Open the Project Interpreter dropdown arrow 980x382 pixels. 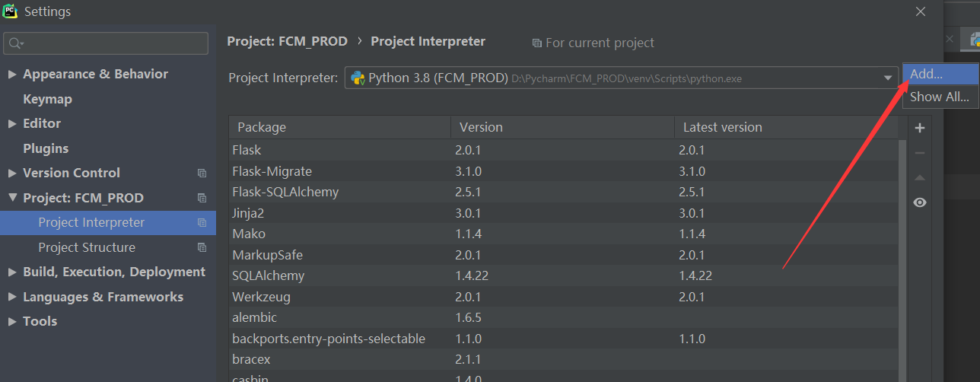[887, 78]
